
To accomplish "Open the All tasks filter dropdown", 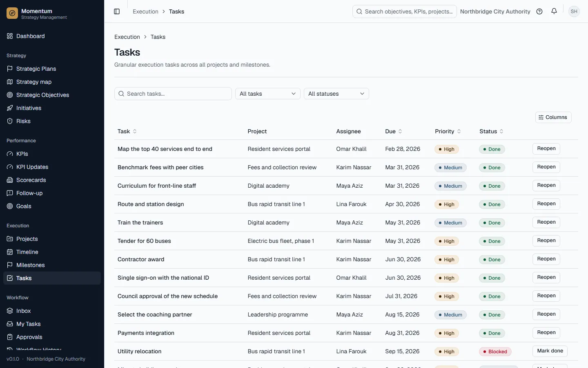I will click(268, 94).
